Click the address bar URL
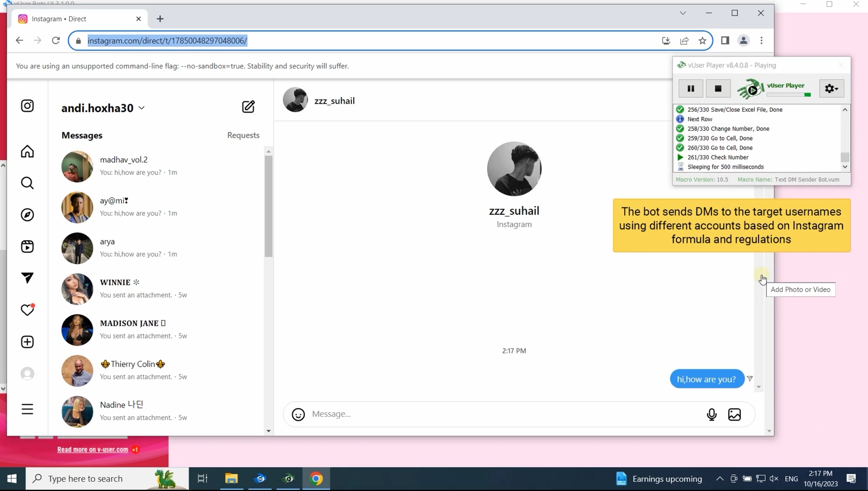 pos(167,41)
